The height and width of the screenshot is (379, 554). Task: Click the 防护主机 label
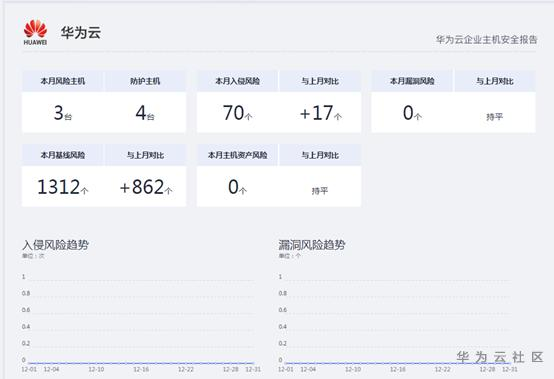(145, 81)
